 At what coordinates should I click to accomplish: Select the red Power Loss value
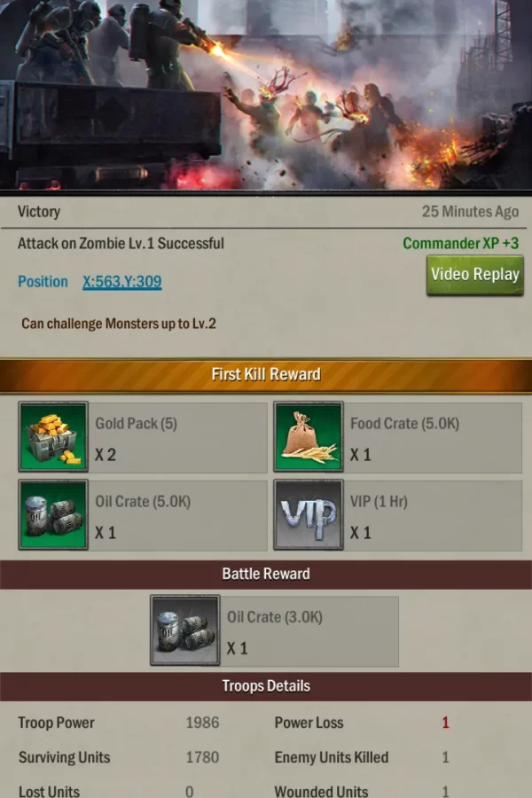(445, 723)
